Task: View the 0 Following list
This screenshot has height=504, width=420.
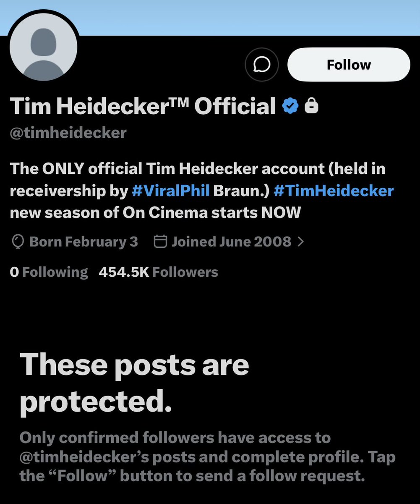Action: [x=49, y=272]
